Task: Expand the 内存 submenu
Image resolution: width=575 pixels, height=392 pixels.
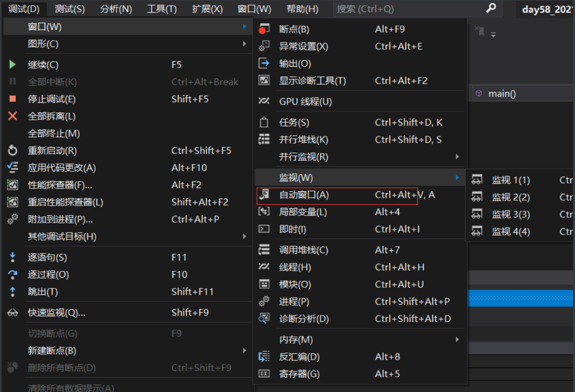Action: [456, 339]
